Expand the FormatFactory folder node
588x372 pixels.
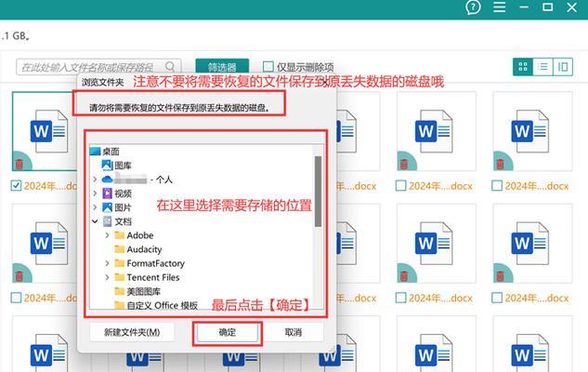(107, 263)
